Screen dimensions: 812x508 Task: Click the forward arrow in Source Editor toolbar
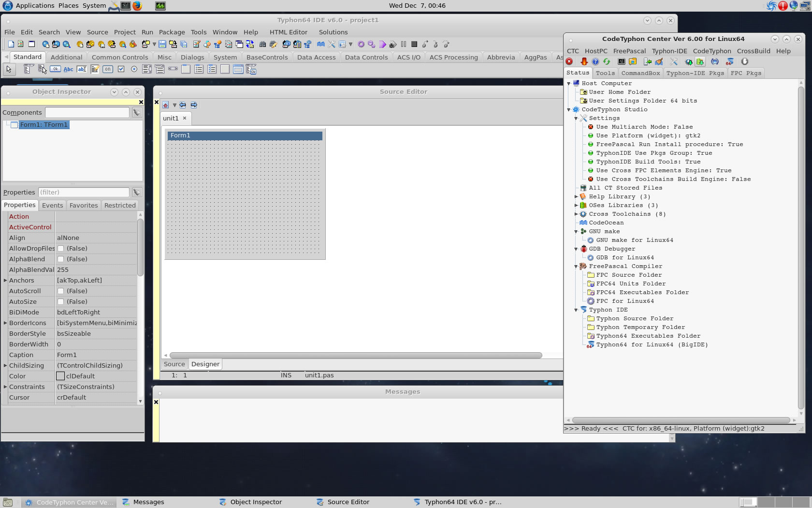[x=194, y=105]
